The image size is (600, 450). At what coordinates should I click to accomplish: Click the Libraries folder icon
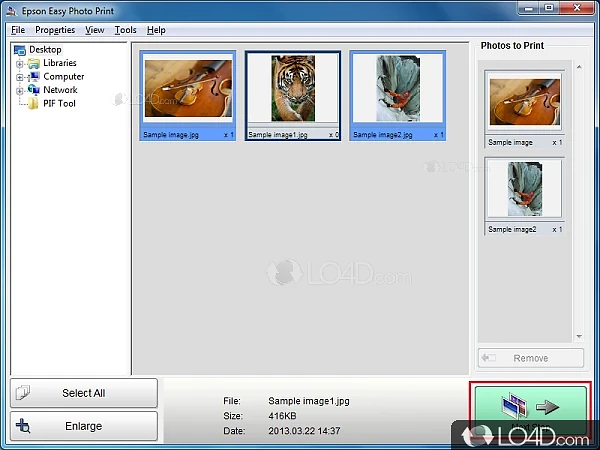pyautogui.click(x=34, y=63)
